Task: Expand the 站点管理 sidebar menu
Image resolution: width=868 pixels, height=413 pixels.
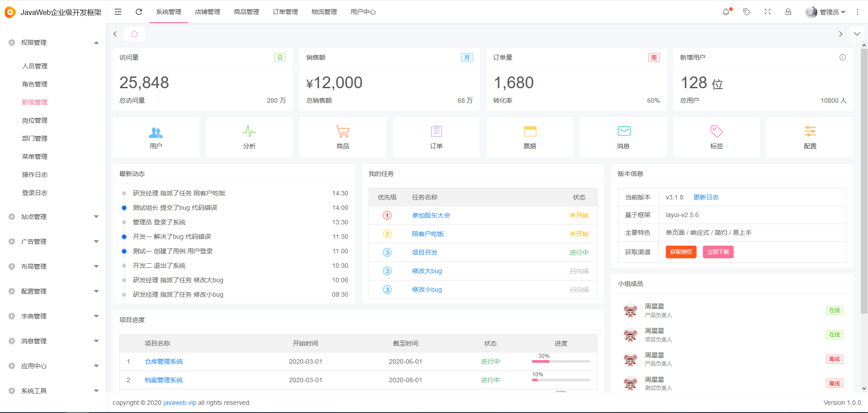Action: (52, 216)
